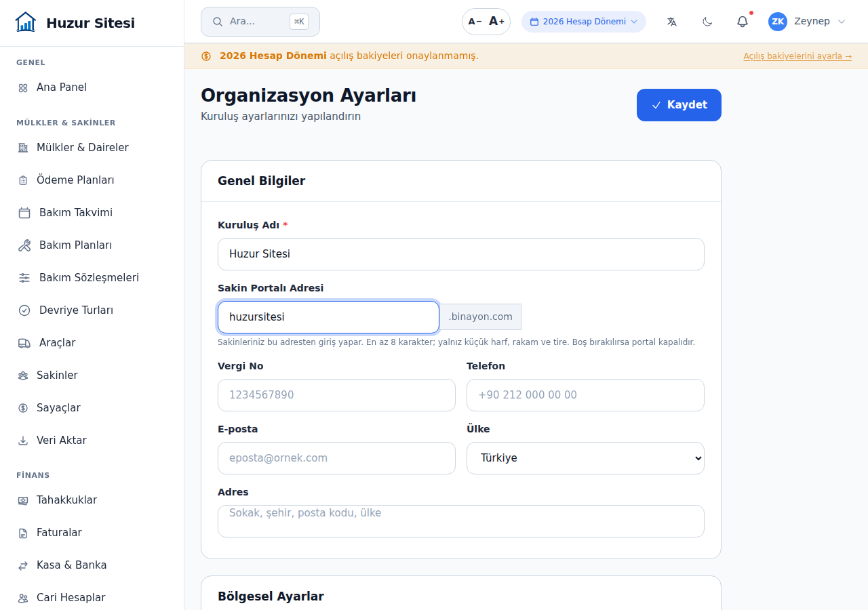Click the Ödeme Planları clipboard icon
This screenshot has height=610, width=868.
click(x=23, y=180)
